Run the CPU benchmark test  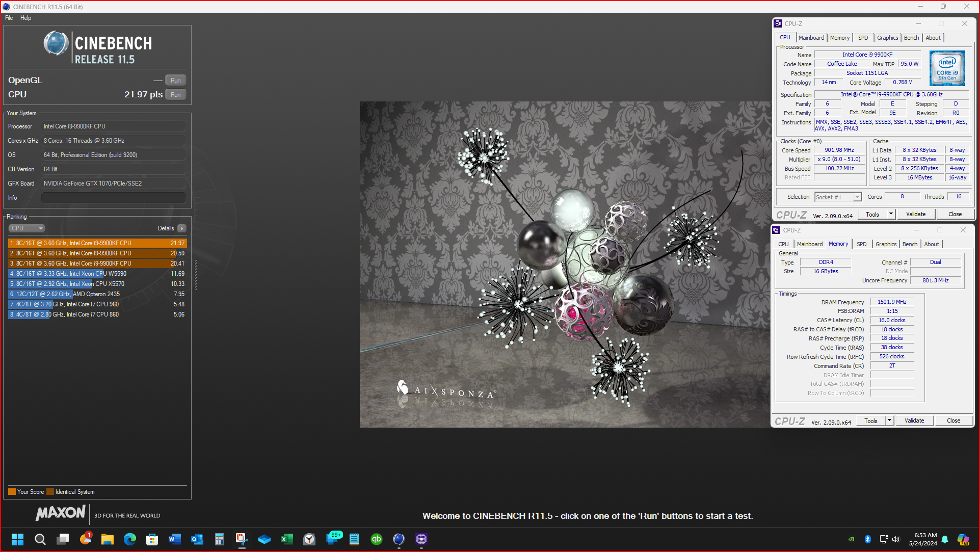176,95
